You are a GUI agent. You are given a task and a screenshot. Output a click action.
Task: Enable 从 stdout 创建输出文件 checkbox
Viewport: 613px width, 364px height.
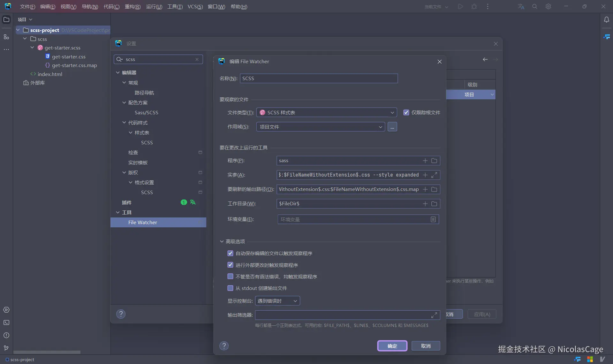pos(230,288)
